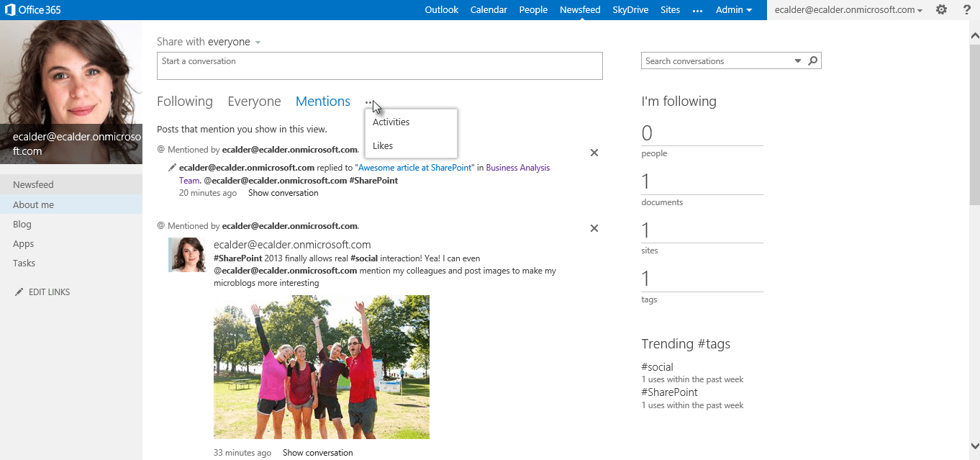Open People in top navigation

[x=533, y=10]
